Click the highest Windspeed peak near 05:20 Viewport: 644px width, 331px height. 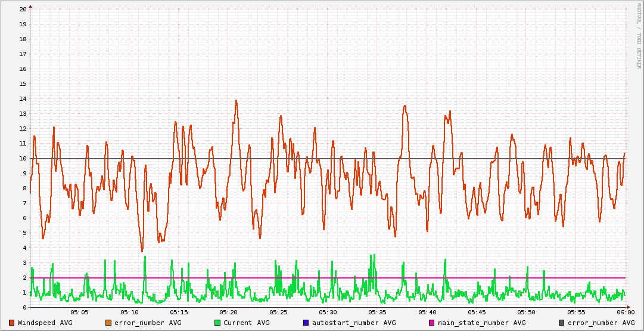237,101
